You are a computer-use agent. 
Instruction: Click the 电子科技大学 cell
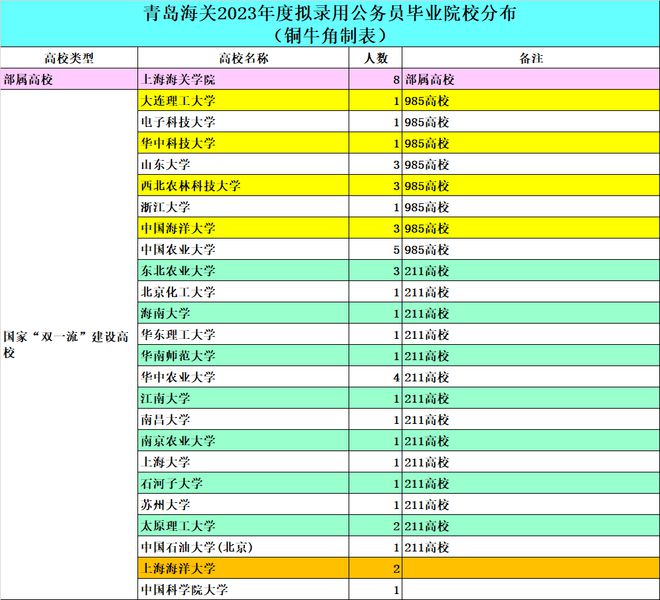click(x=243, y=122)
